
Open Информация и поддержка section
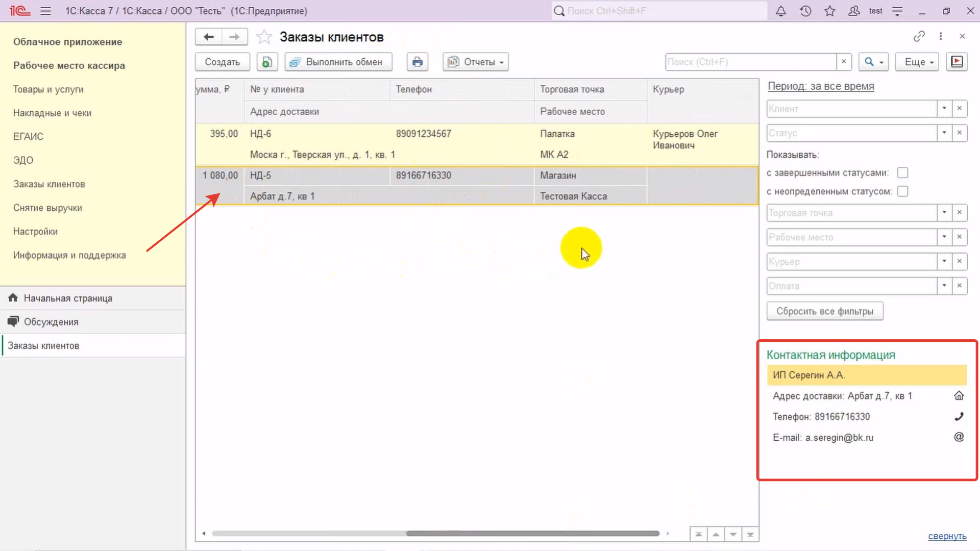click(x=69, y=256)
